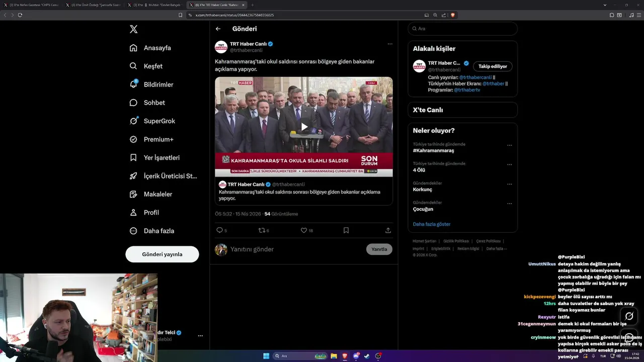Open TRT Haber Canlı avatar on post
The image size is (644, 362).
click(221, 47)
